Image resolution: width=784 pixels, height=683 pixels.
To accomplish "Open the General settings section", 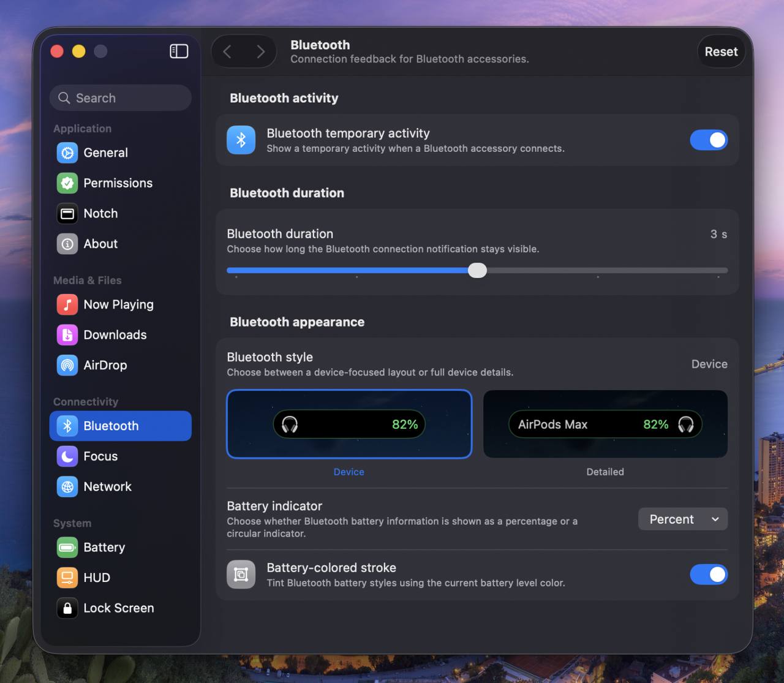I will (105, 153).
